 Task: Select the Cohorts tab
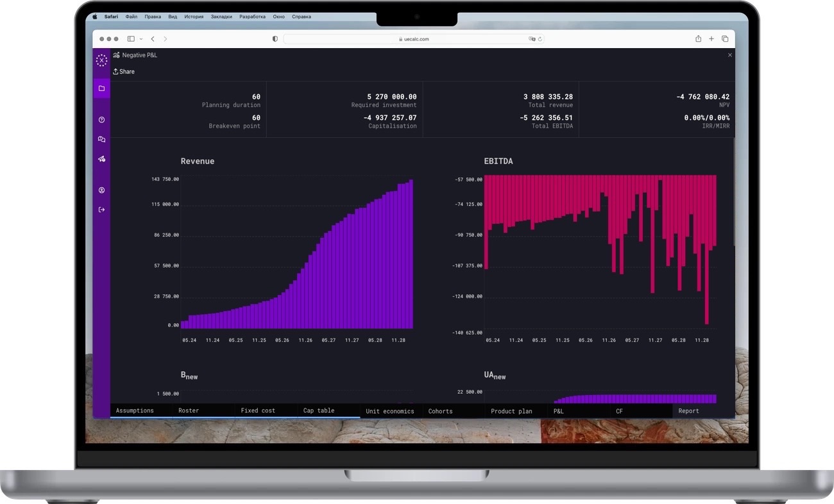(x=440, y=411)
